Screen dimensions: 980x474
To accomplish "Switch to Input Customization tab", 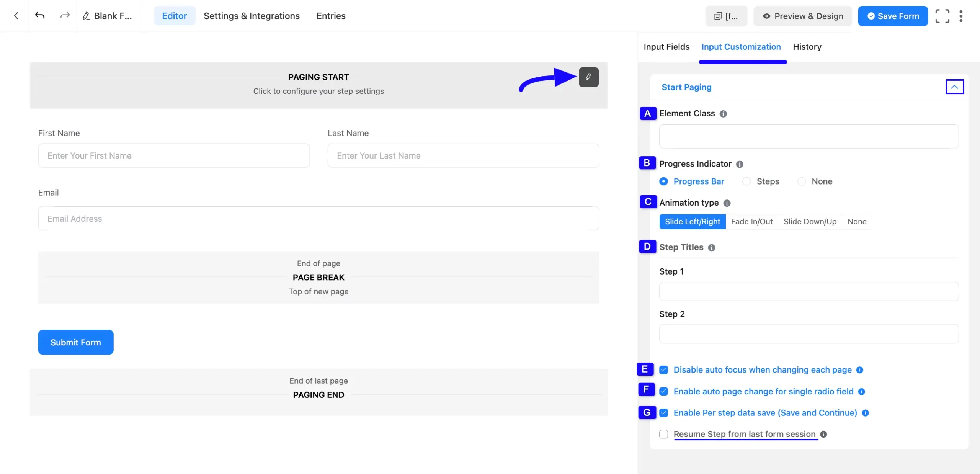I will point(741,47).
